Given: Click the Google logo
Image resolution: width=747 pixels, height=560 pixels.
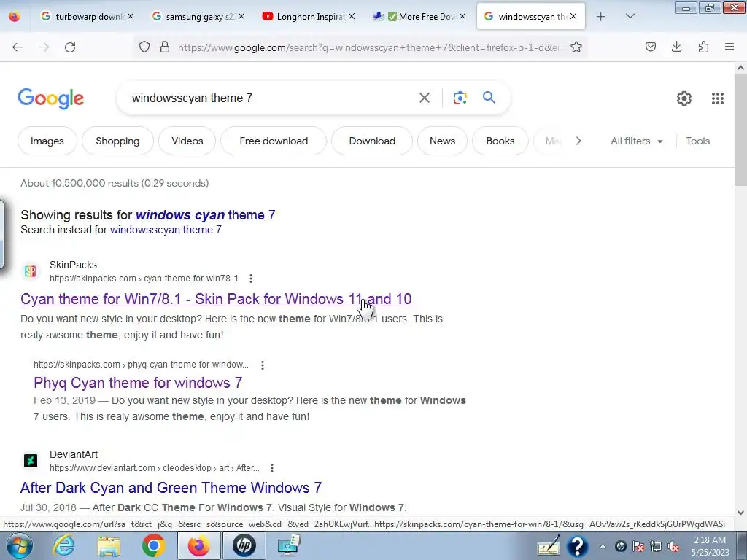Looking at the screenshot, I should coord(50,98).
